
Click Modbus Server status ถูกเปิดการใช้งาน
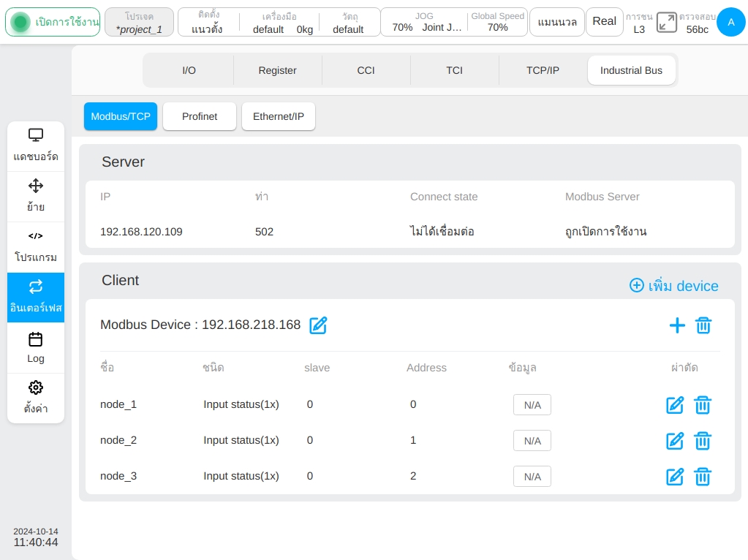click(x=606, y=231)
